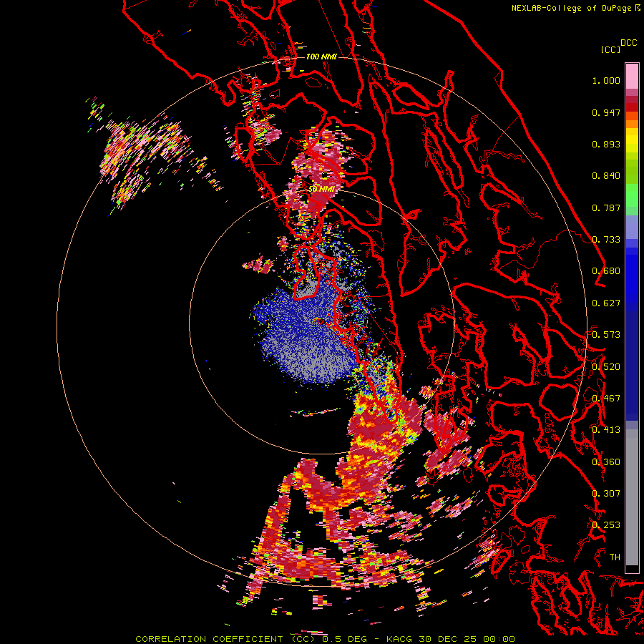This screenshot has height=644, width=644.
Task: Click the 50 NMI range ring label
Action: (321, 189)
